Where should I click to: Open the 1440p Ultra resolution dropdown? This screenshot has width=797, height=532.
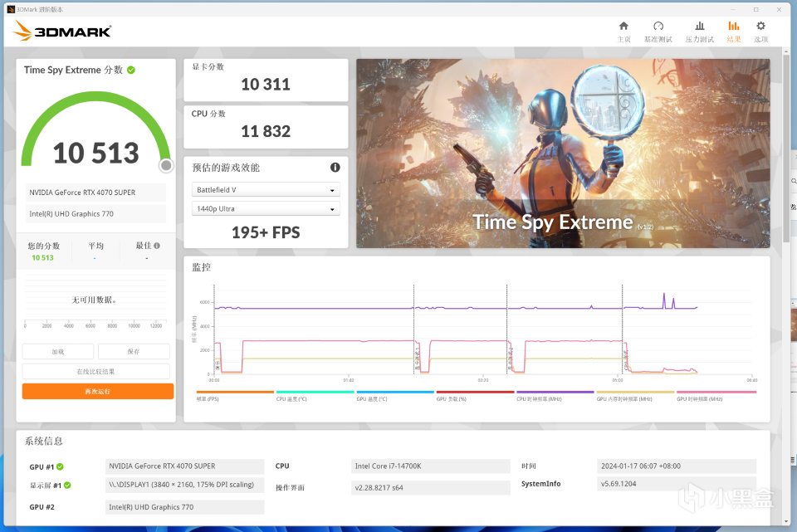point(266,208)
